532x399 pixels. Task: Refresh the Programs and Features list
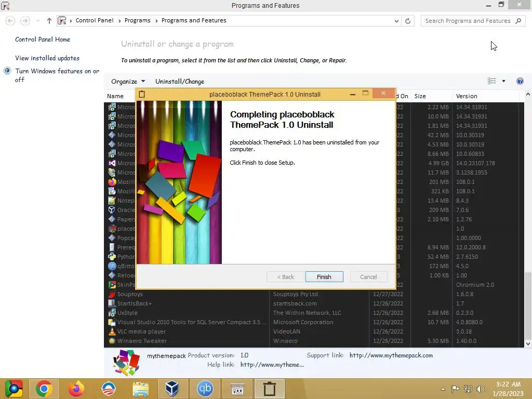[x=408, y=21]
